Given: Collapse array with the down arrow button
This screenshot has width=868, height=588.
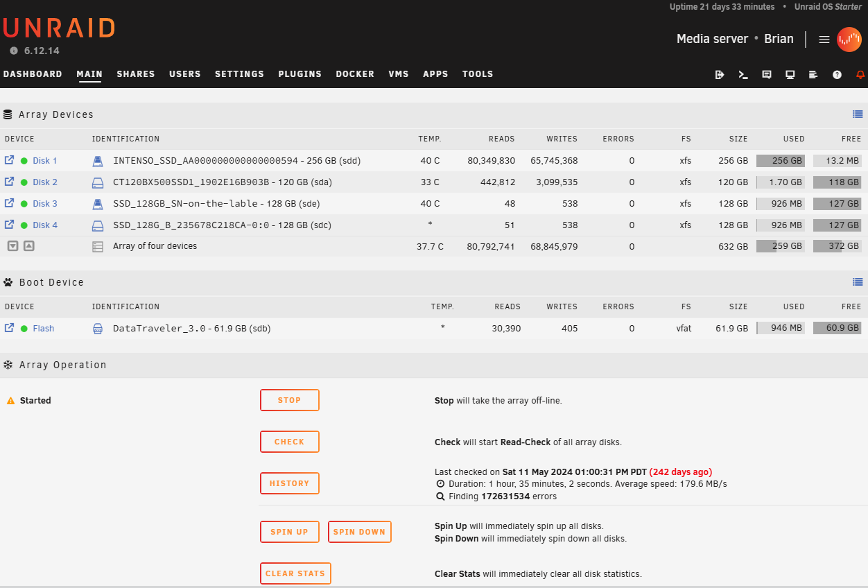Looking at the screenshot, I should tap(12, 246).
